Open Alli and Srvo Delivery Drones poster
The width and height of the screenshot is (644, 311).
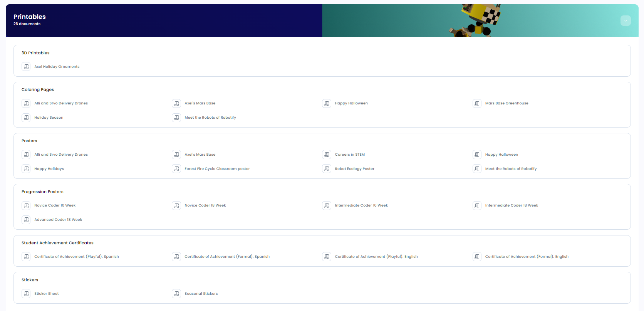pyautogui.click(x=61, y=155)
